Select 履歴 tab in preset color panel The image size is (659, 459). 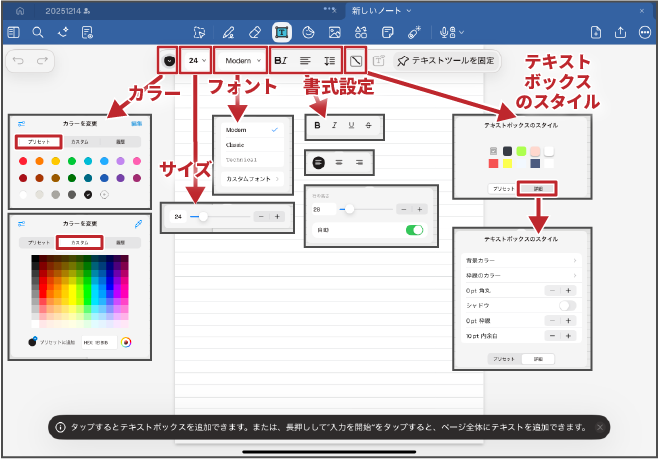click(x=121, y=142)
